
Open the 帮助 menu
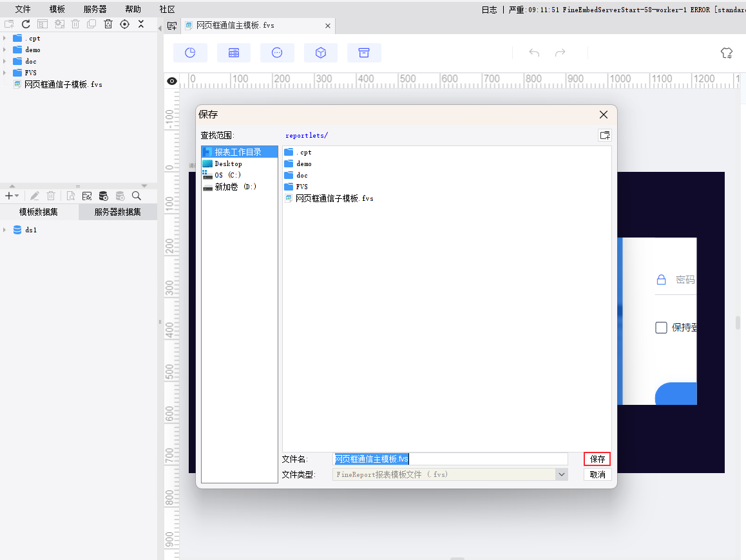pos(133,10)
